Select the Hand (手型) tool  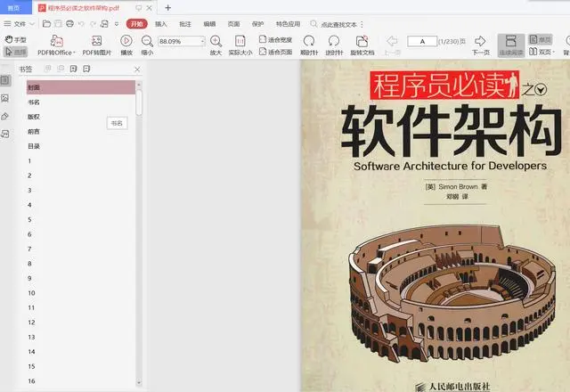(16, 39)
